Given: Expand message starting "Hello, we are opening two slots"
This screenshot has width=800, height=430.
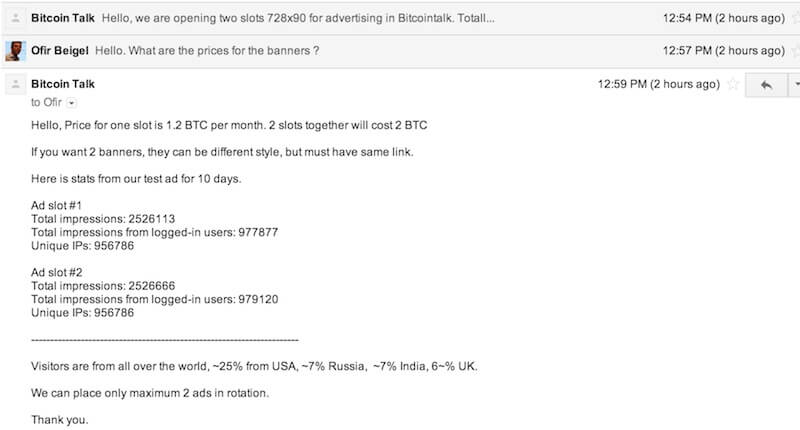Looking at the screenshot, I should [x=298, y=18].
